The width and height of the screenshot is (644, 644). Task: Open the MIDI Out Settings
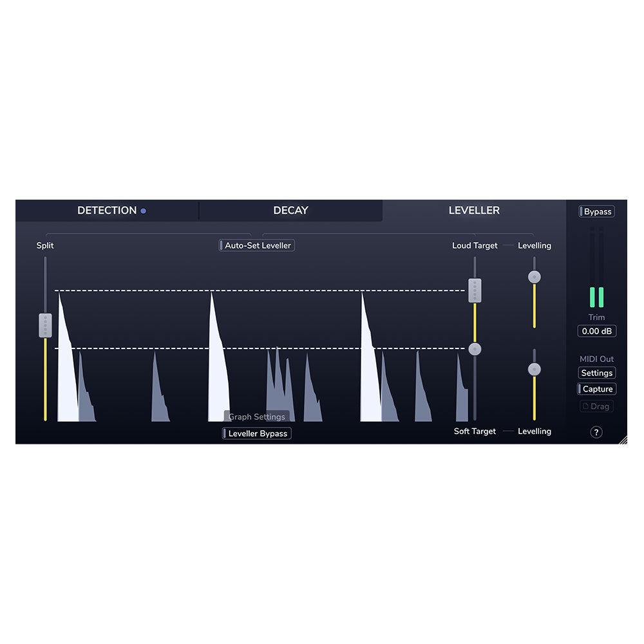point(597,372)
